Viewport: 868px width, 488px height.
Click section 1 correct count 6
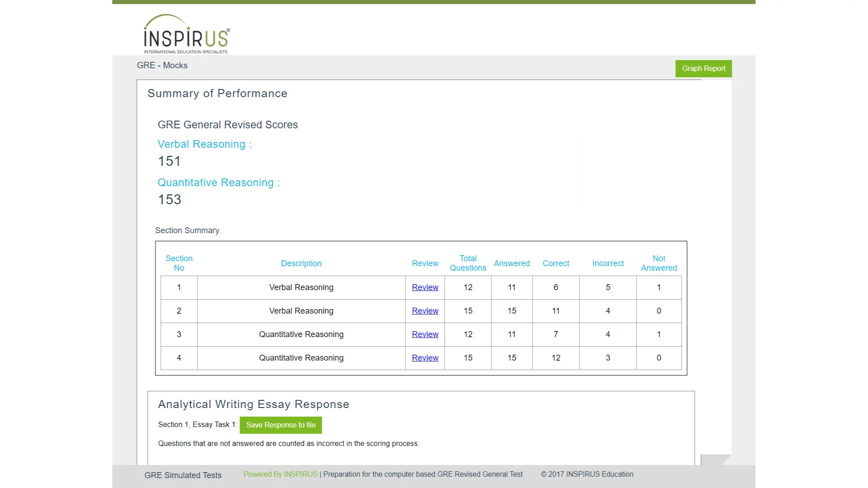[x=556, y=287]
